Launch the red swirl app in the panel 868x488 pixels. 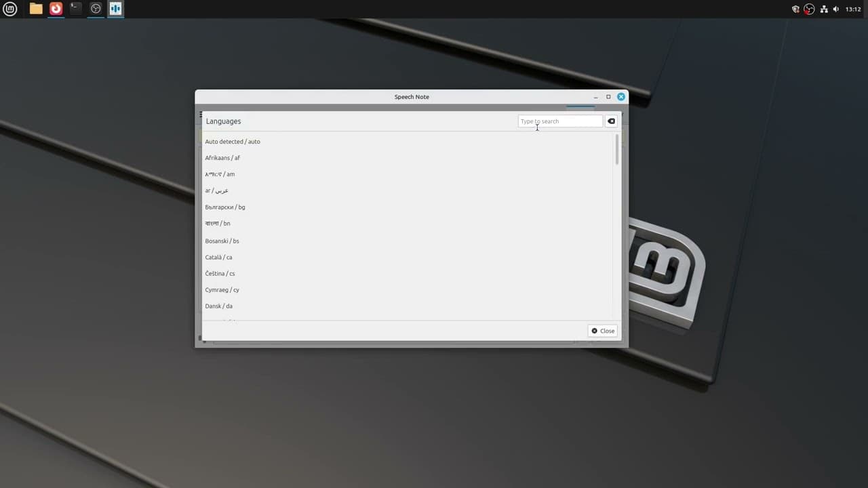pyautogui.click(x=56, y=9)
